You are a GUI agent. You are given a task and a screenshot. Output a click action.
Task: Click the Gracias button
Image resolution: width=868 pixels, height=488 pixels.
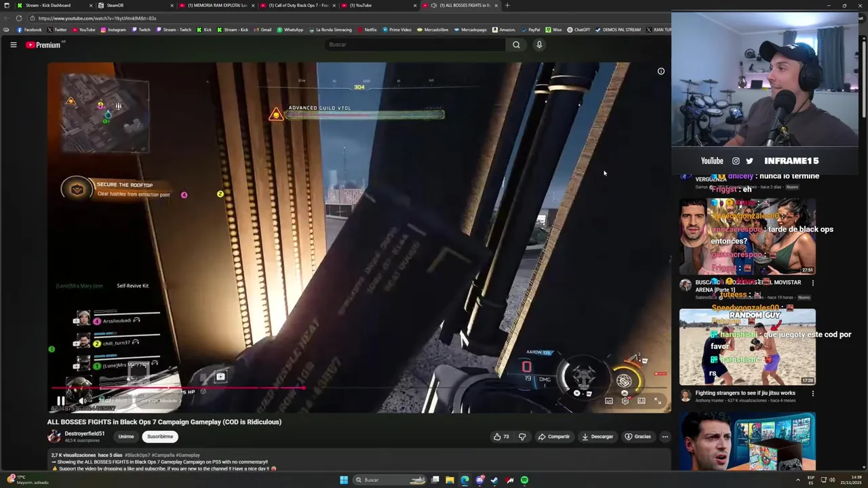pos(638,436)
